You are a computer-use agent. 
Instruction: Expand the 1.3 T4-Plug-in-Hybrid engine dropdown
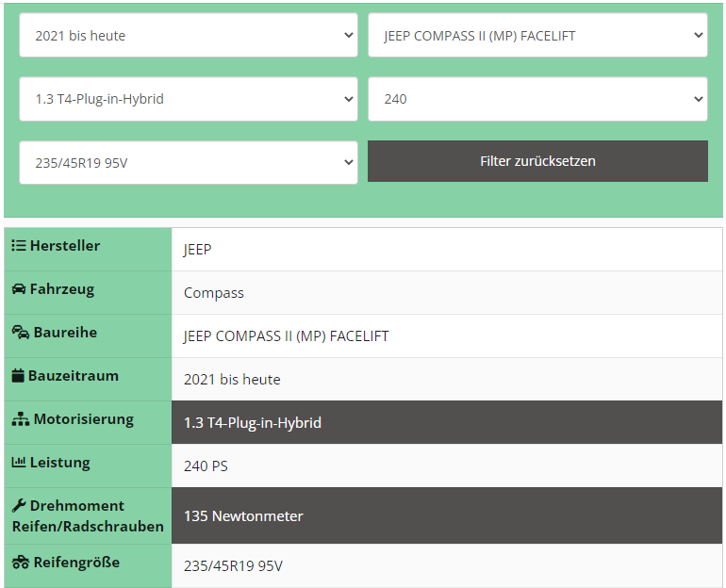pos(189,99)
